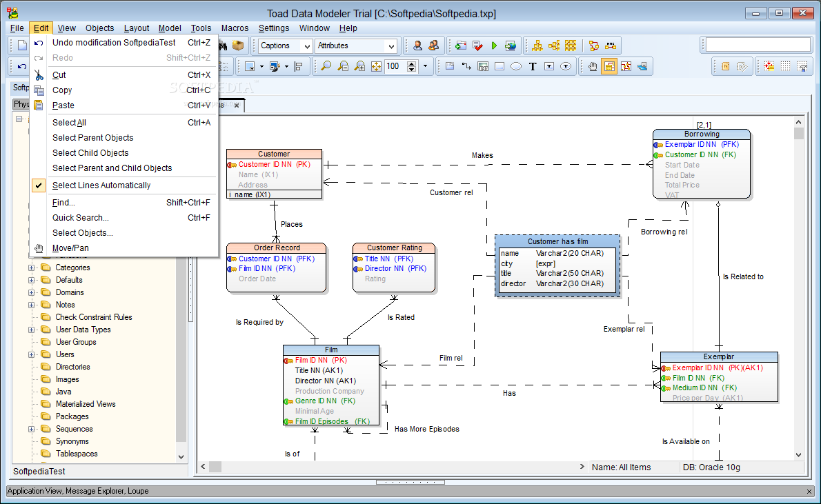Choose Undo modification SoftpediaTest
The image size is (821, 504).
point(123,42)
